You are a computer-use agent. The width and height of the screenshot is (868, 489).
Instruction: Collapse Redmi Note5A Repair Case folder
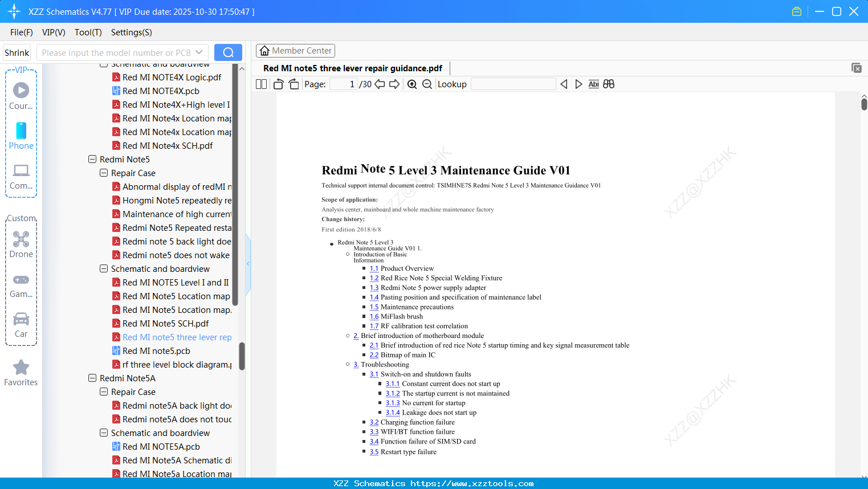click(104, 392)
